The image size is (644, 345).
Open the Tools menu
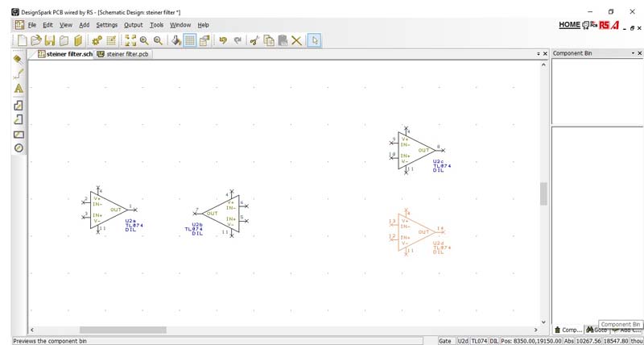156,25
